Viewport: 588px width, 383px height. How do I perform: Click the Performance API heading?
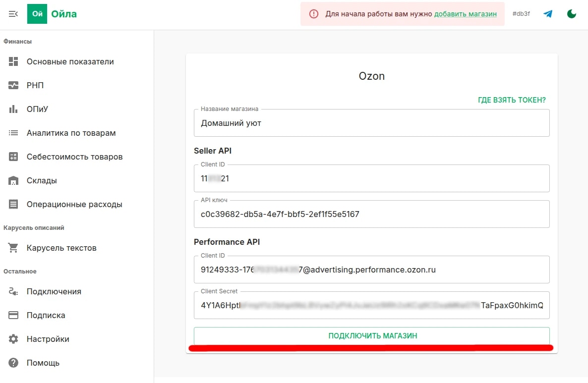click(227, 242)
